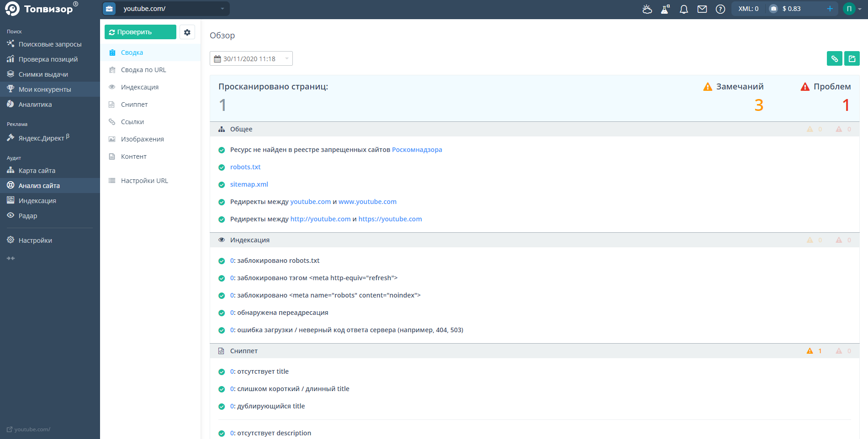Open the help question mark icon
This screenshot has width=868, height=439.
coord(720,9)
